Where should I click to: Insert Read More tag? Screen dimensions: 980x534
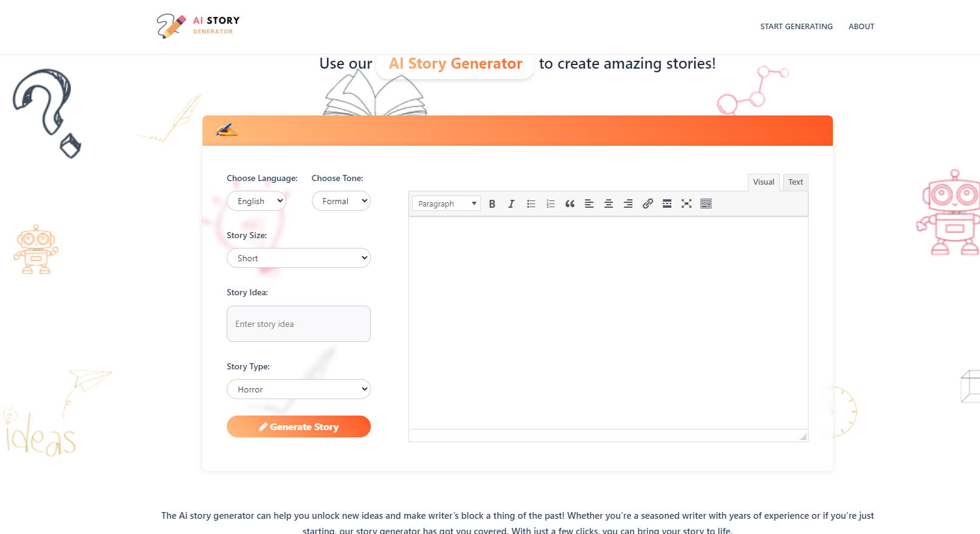(x=667, y=204)
